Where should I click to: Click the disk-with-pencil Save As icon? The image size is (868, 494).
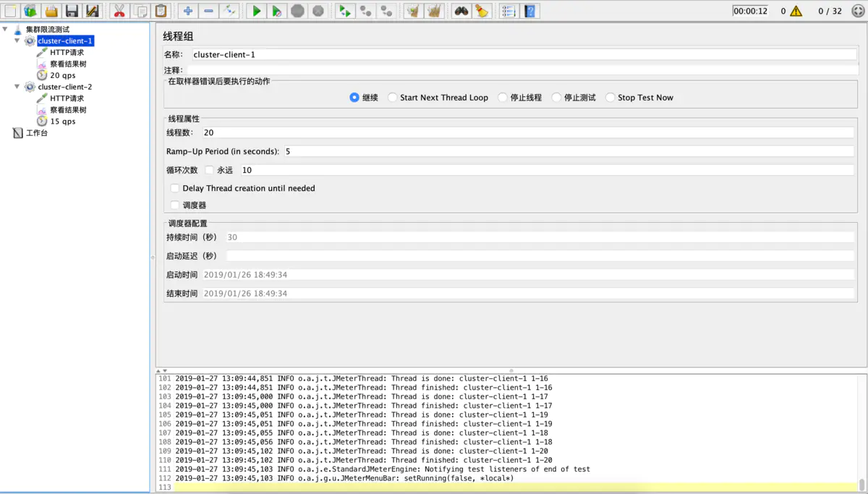click(x=92, y=11)
